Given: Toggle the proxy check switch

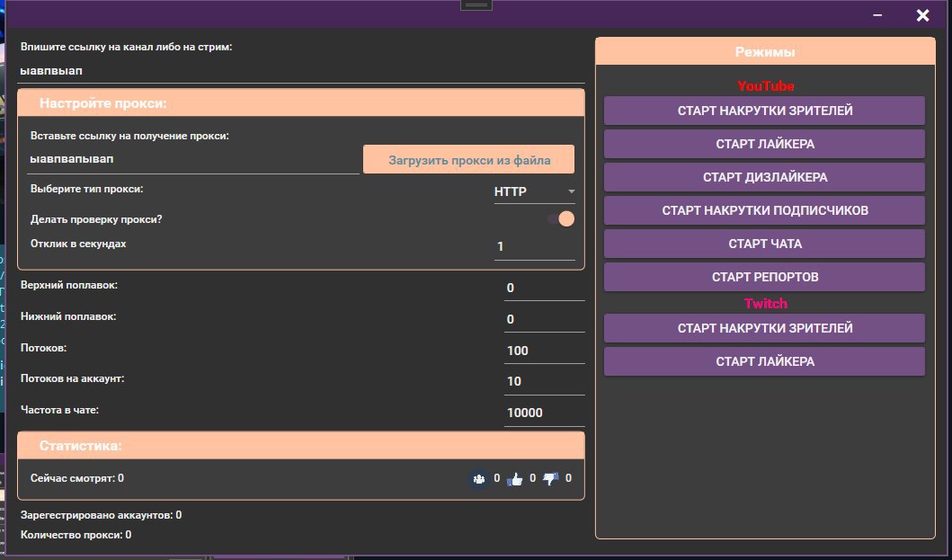Looking at the screenshot, I should click(x=562, y=218).
